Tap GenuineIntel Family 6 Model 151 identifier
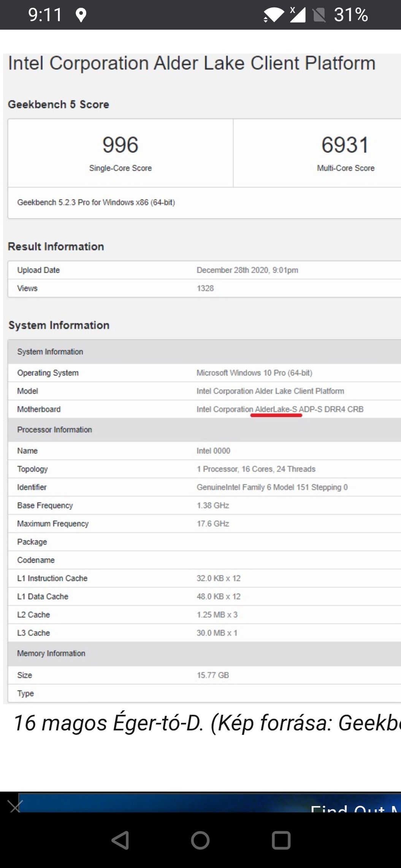 coord(272,487)
